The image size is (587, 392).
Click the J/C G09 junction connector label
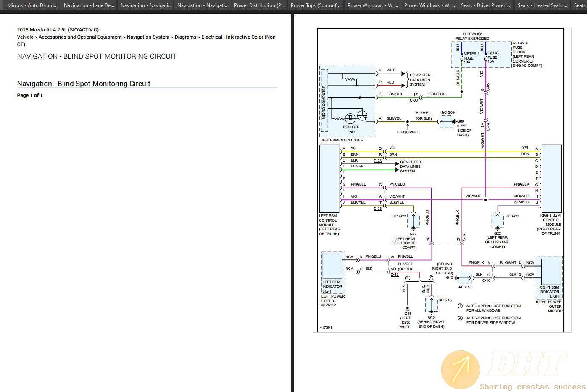pos(447,112)
